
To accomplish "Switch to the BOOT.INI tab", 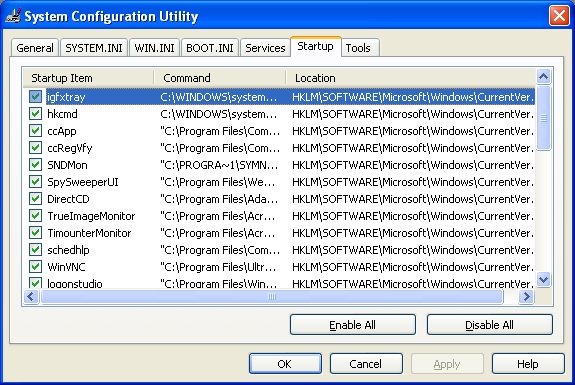I will [210, 48].
